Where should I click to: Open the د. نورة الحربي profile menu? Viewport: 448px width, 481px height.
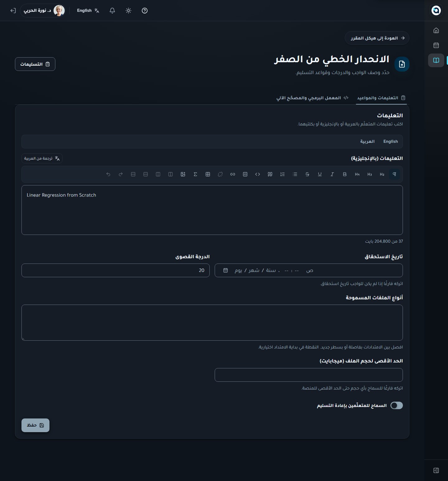(x=43, y=11)
